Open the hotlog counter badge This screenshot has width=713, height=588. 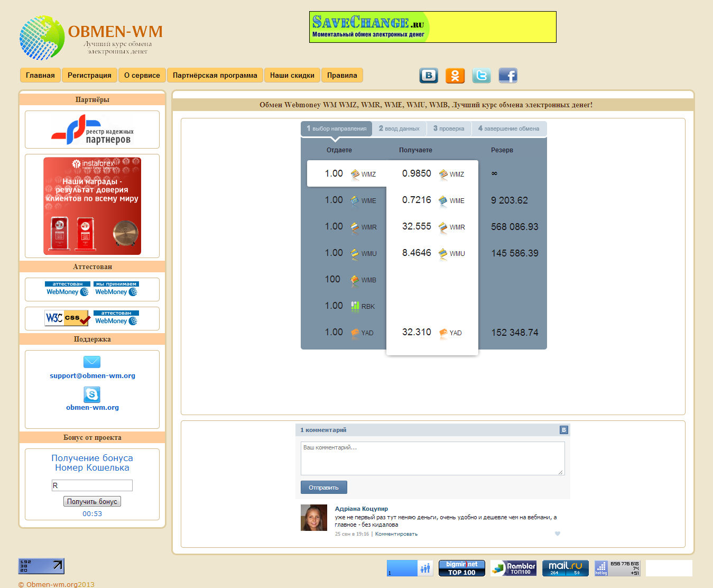point(617,568)
